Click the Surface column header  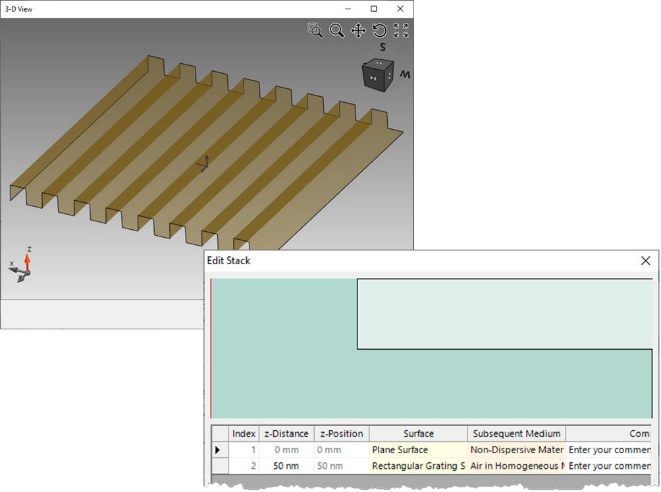coord(418,434)
